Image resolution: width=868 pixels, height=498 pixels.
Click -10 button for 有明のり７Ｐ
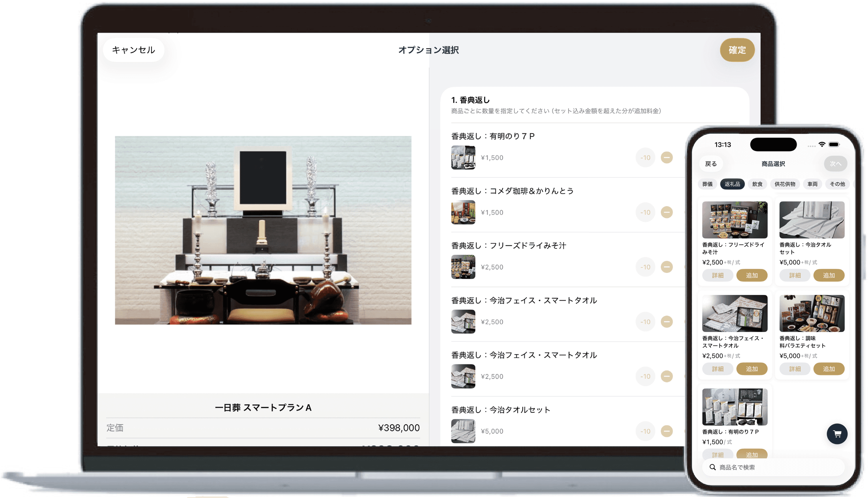click(x=645, y=158)
